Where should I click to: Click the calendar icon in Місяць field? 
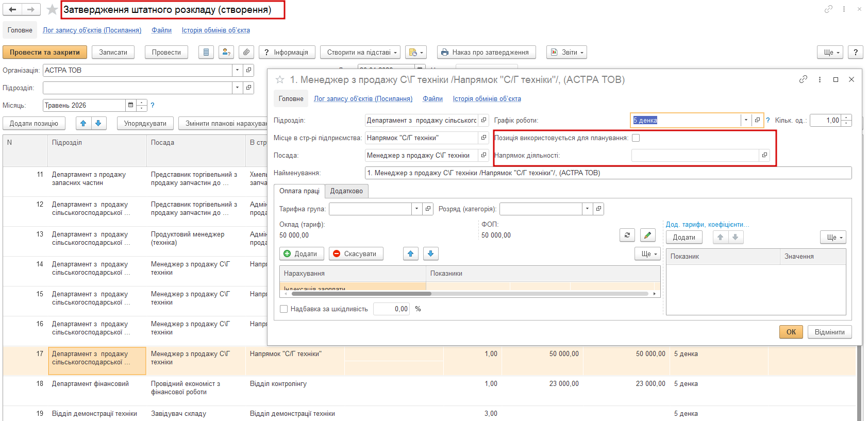click(131, 105)
